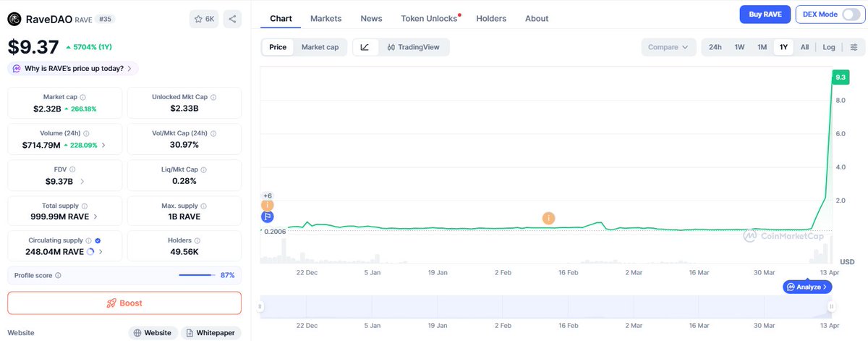Click left handle of chart range slider
The image size is (868, 341).
click(x=260, y=307)
